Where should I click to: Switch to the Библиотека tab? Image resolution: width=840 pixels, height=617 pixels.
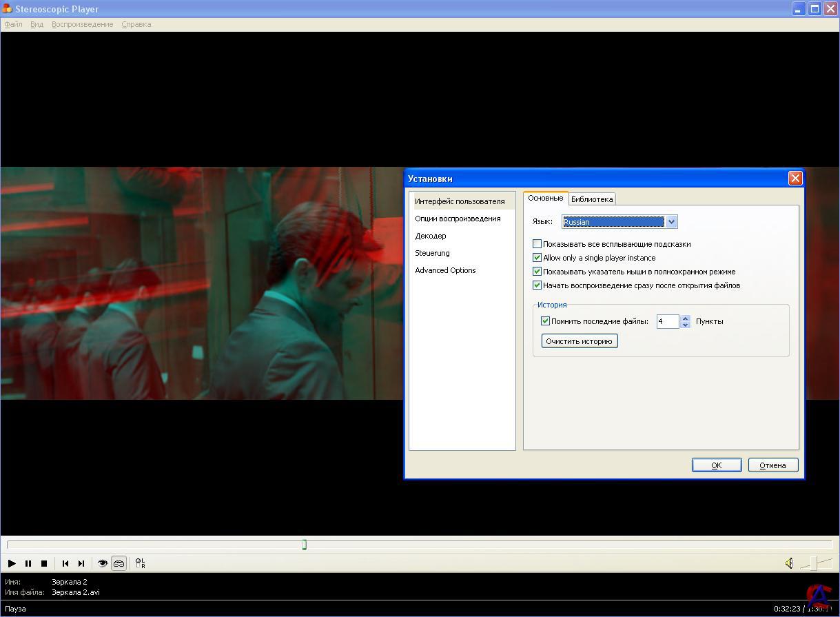592,199
